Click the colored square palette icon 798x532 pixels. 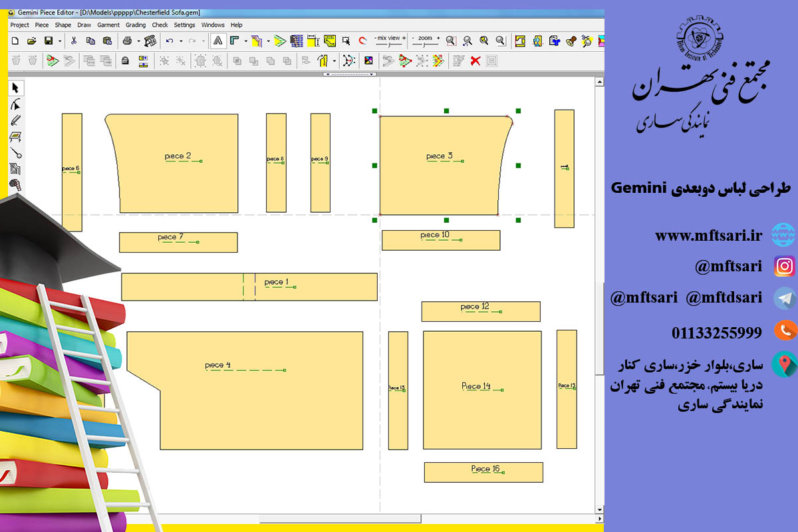click(x=368, y=61)
